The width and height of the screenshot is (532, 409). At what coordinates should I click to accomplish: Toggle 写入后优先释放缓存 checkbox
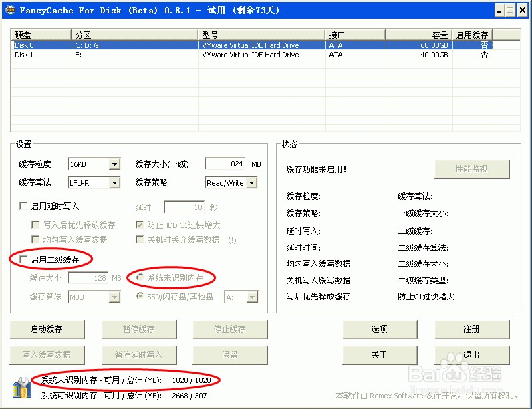(x=35, y=225)
